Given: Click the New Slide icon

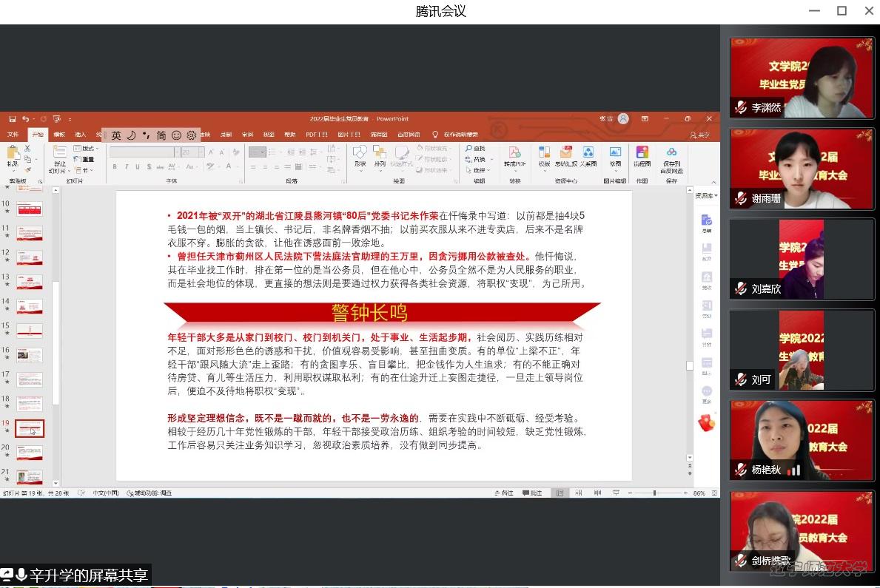Looking at the screenshot, I should click(x=59, y=153).
